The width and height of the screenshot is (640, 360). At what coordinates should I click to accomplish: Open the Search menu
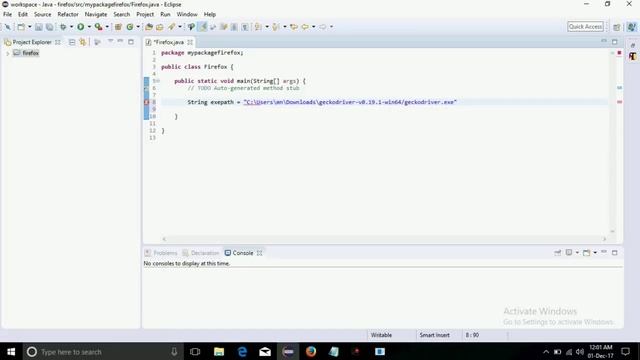(122, 14)
